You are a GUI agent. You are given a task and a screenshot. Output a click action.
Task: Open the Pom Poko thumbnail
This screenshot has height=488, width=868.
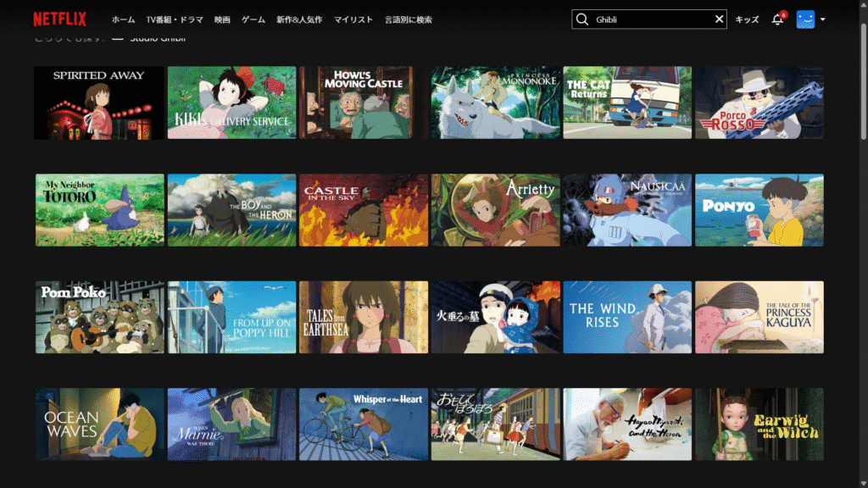tap(100, 317)
